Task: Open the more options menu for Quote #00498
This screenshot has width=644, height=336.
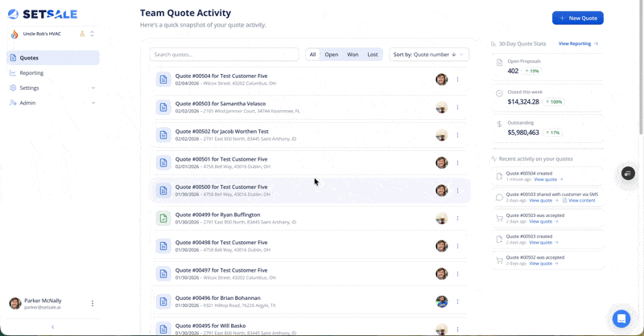Action: [x=457, y=246]
